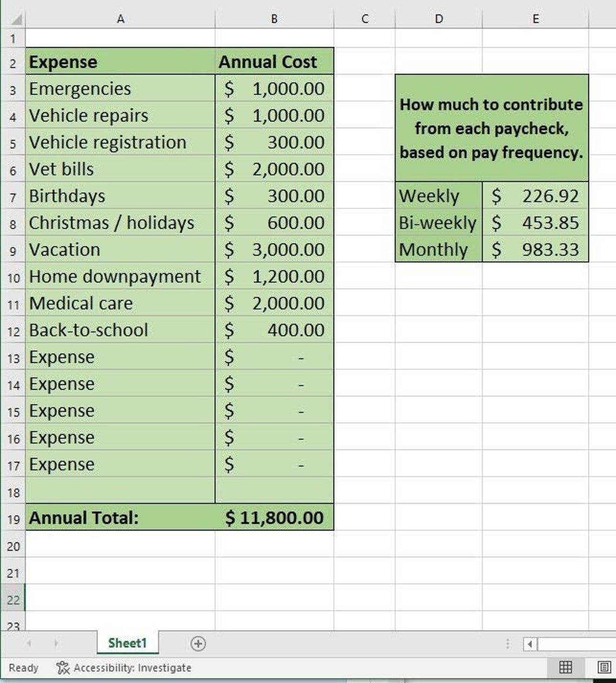
Task: Select the Weekly contribution amount cell
Action: [536, 196]
